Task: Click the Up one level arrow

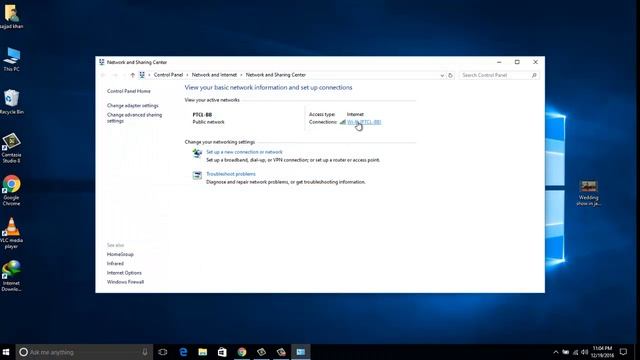Action: tap(133, 75)
